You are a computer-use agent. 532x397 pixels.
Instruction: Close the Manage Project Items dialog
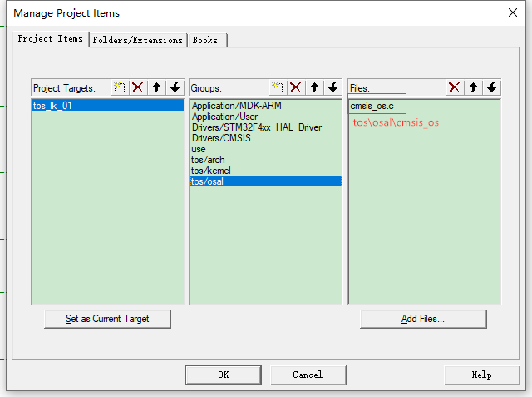(513, 13)
